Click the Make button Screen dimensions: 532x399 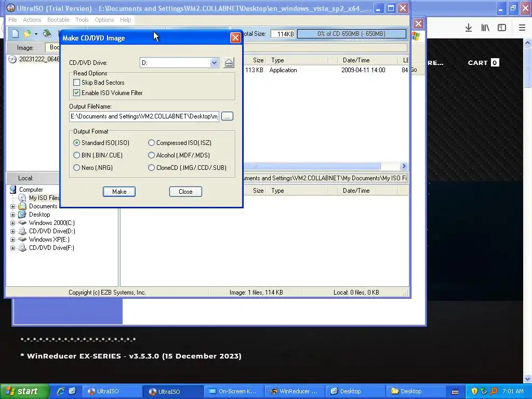click(x=119, y=192)
